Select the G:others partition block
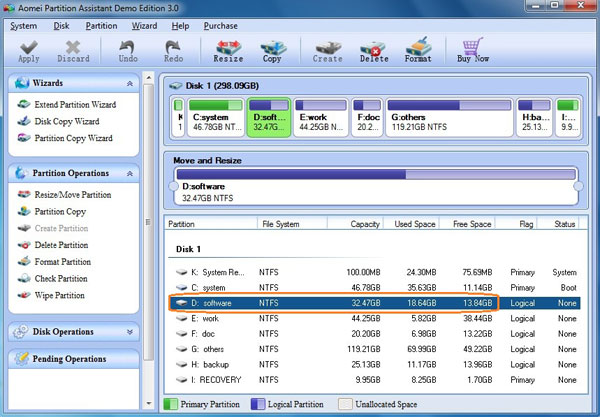The image size is (600, 417). (x=447, y=116)
